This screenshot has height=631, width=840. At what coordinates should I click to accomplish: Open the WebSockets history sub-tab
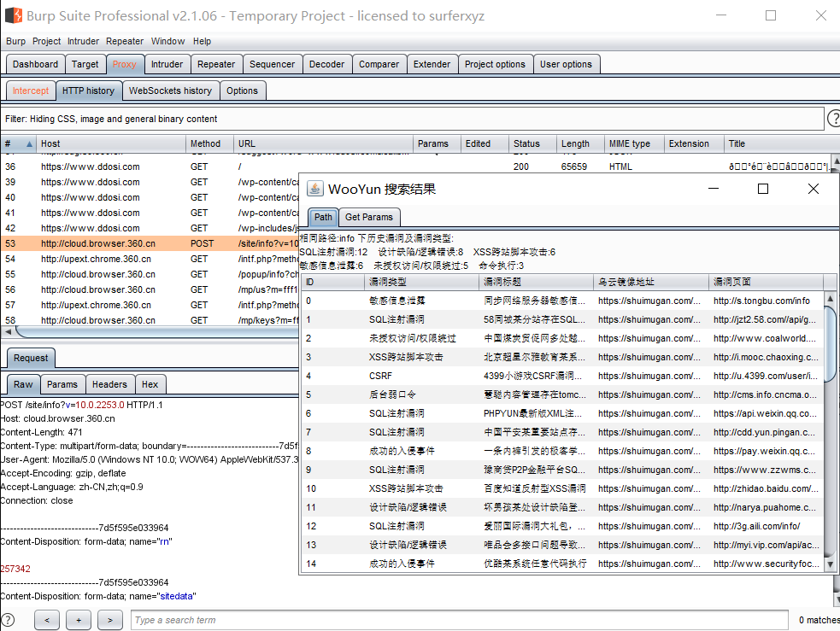(170, 91)
